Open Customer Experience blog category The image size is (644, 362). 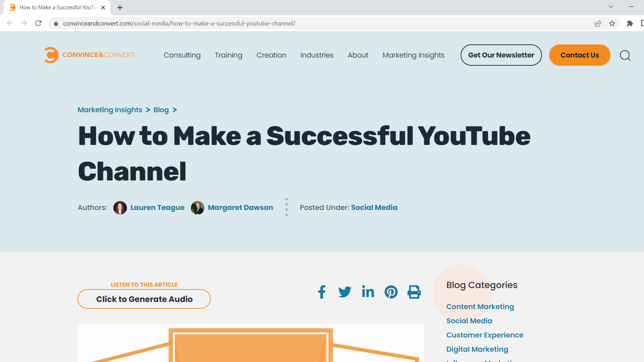coord(485,335)
